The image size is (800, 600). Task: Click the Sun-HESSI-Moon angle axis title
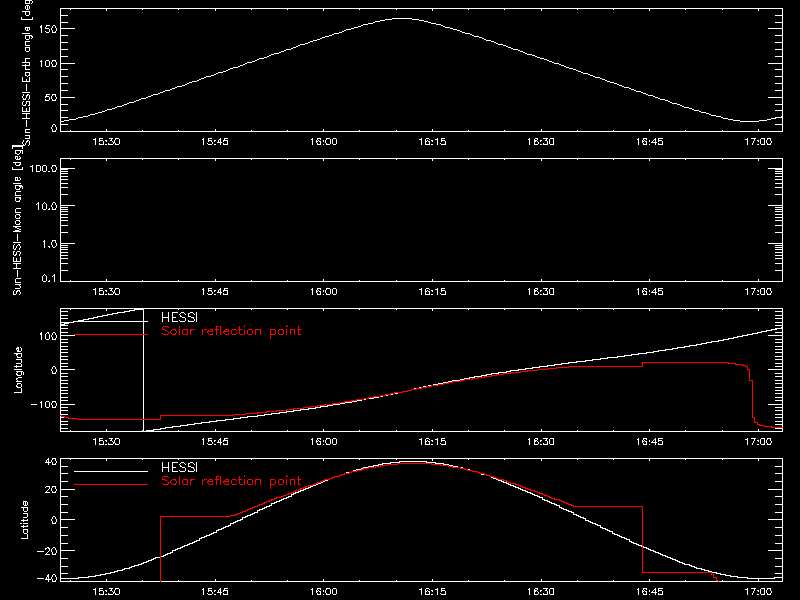coord(17,220)
